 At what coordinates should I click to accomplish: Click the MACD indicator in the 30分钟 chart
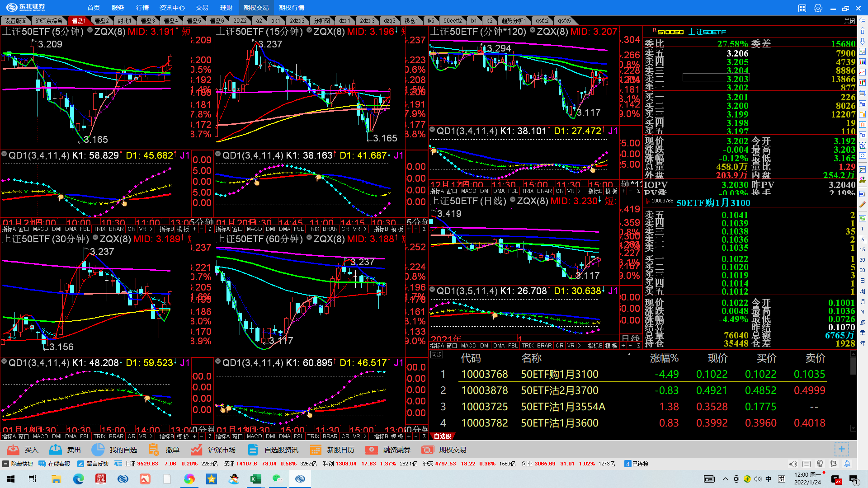pyautogui.click(x=40, y=436)
